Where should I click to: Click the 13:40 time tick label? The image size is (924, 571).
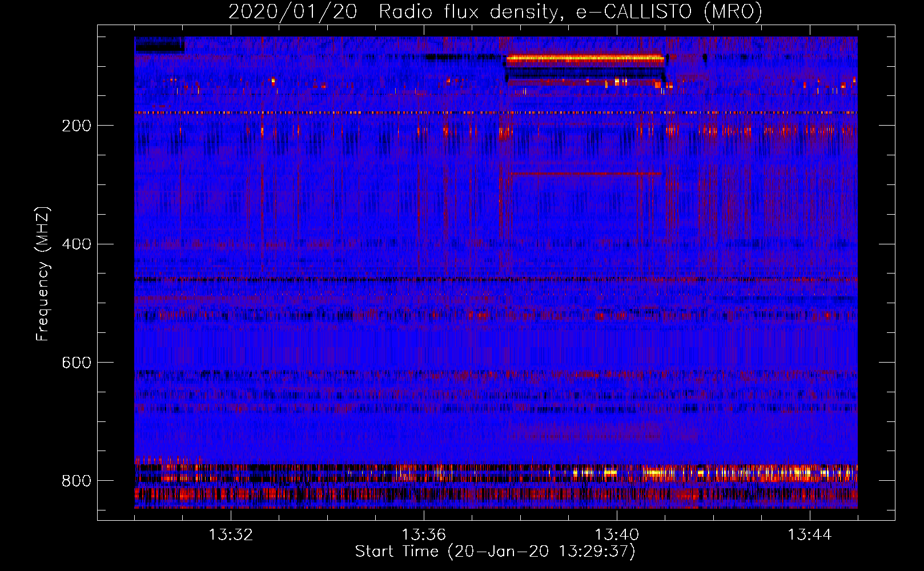[x=617, y=535]
